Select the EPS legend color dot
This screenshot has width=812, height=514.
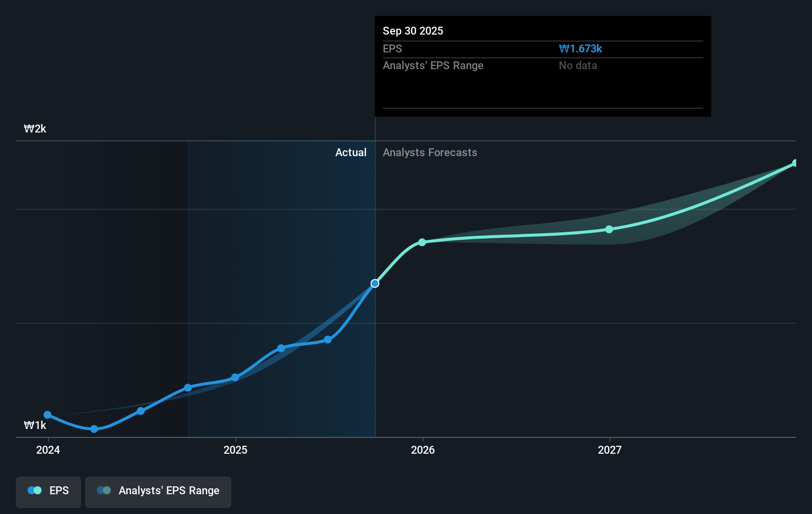click(34, 490)
